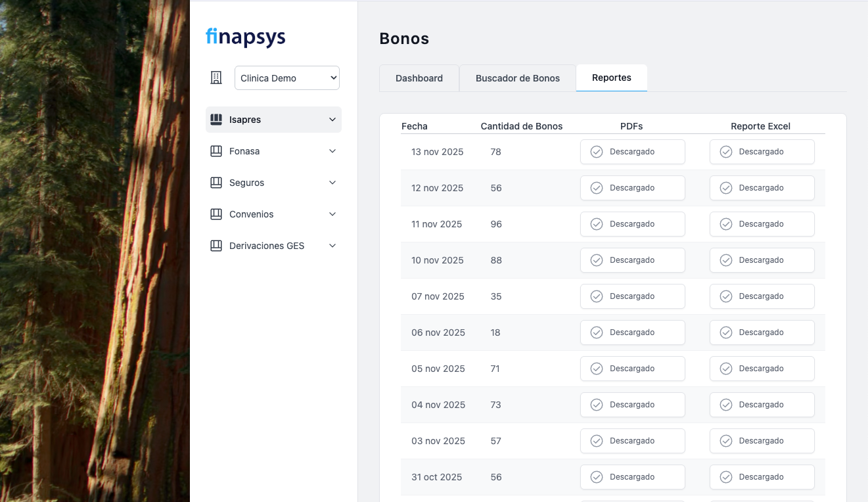Open the Clinica Demo selector
The image size is (868, 502).
click(x=286, y=78)
